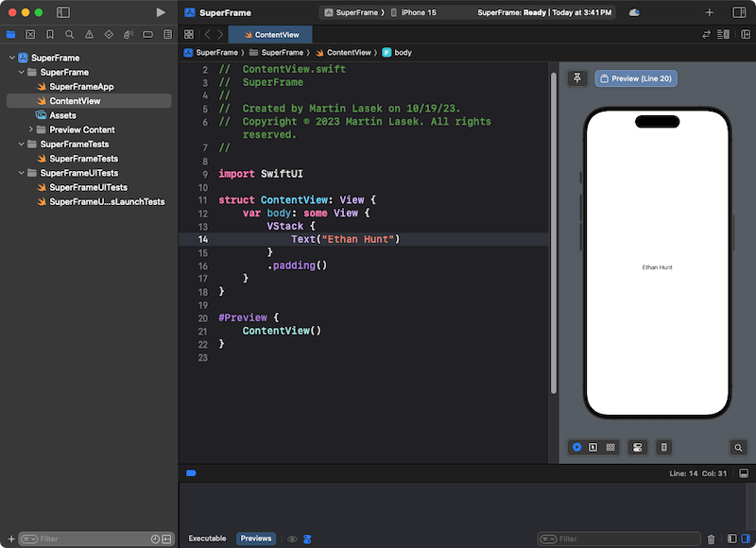Choose the iPhone 15 run destination

pos(414,12)
